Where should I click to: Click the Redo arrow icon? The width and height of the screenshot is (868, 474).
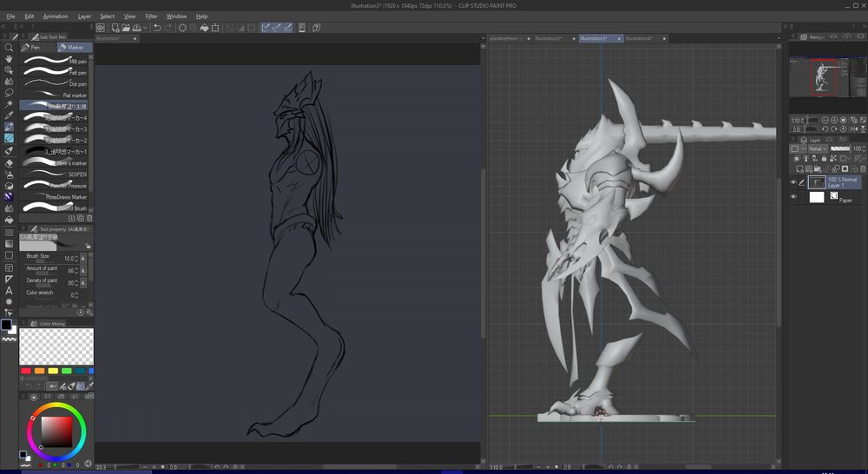(168, 28)
